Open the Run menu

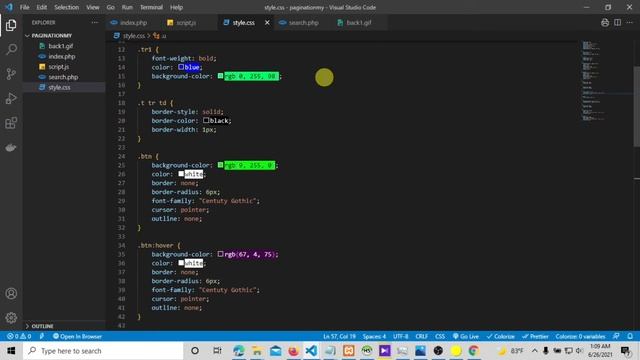127,7
